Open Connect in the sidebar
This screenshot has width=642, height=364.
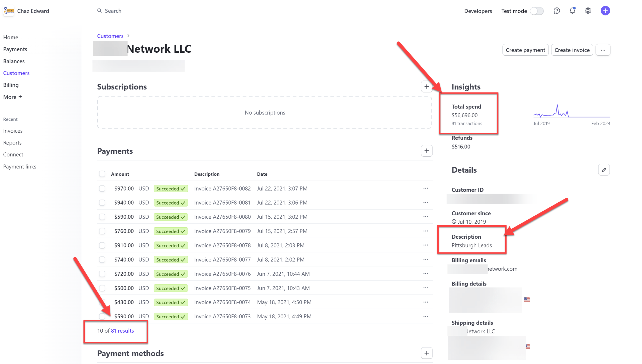pos(13,154)
